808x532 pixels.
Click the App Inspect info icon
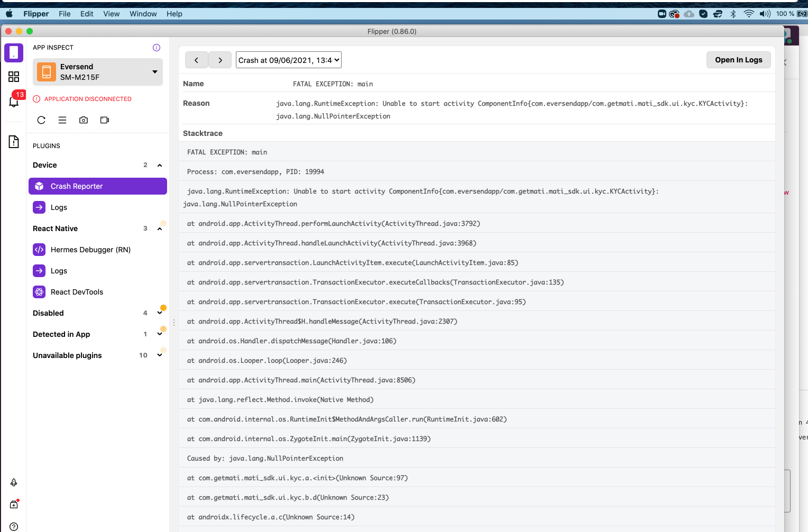pyautogui.click(x=156, y=47)
